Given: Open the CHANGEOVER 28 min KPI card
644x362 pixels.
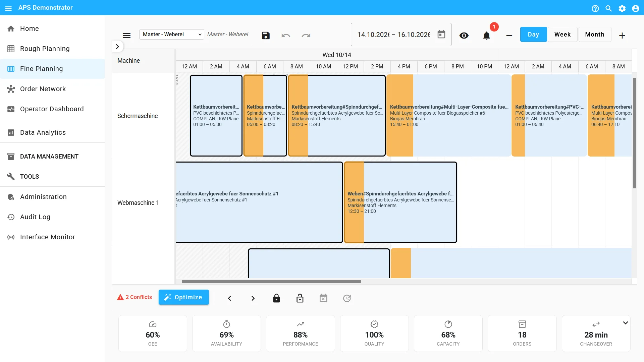Looking at the screenshot, I should pos(596,334).
